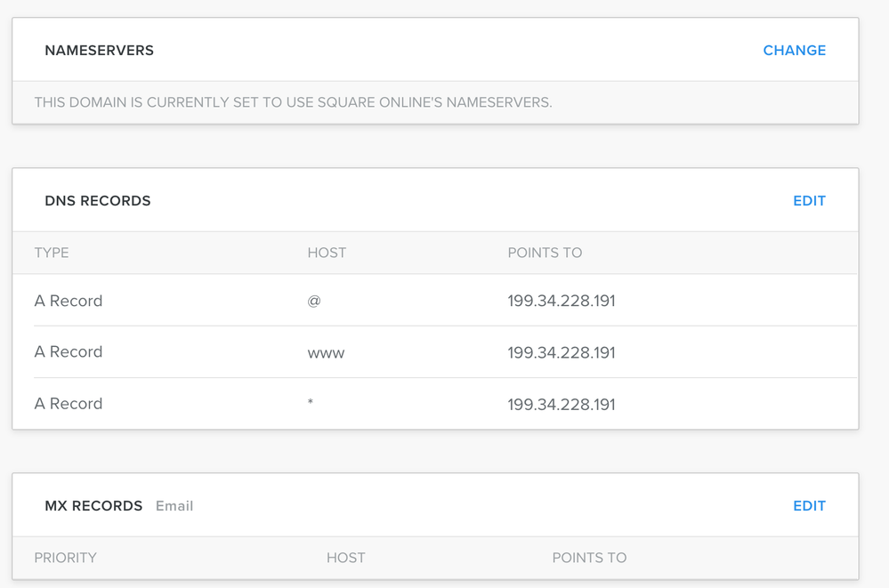Select the www host entry
889x588 pixels.
(326, 353)
